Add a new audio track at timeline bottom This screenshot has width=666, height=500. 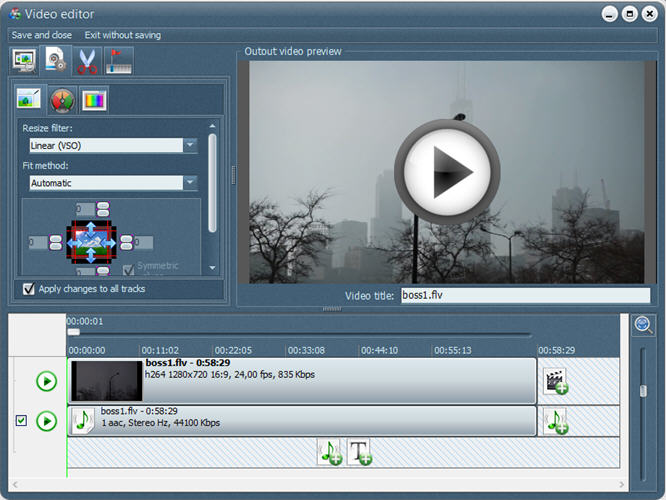pos(329,452)
